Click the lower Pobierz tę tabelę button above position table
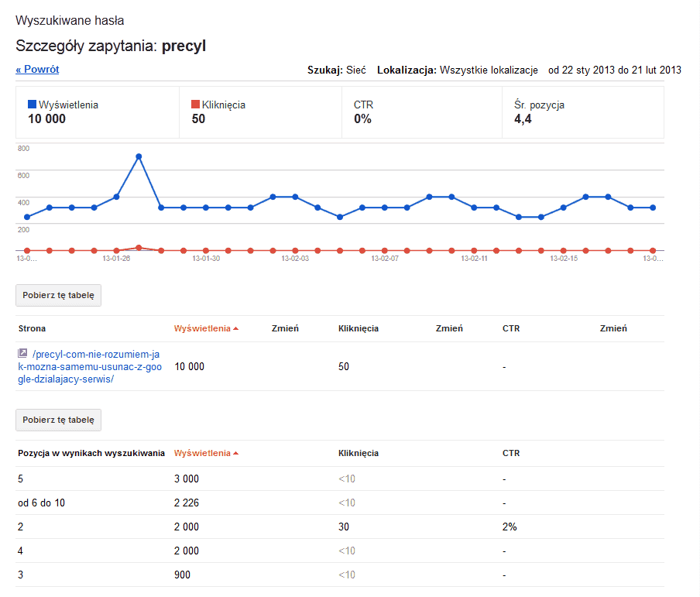700x597 pixels. point(59,420)
